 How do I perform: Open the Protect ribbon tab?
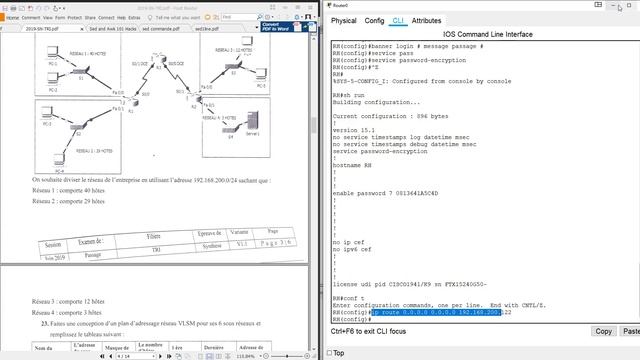(x=75, y=18)
